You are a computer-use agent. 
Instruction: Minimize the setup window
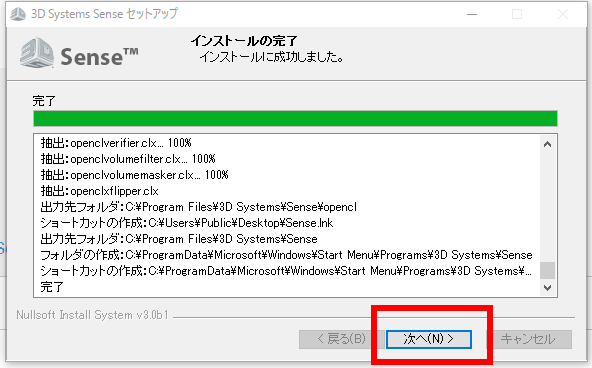(472, 14)
